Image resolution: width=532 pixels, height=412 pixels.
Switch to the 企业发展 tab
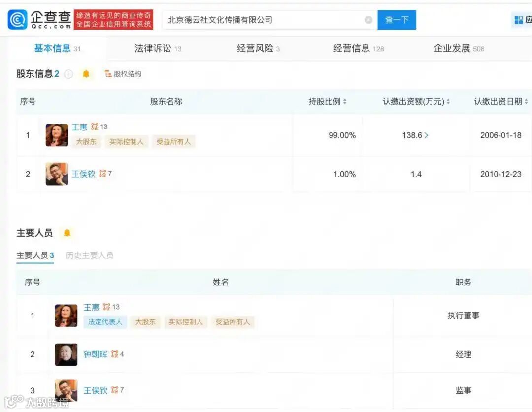pyautogui.click(x=459, y=48)
